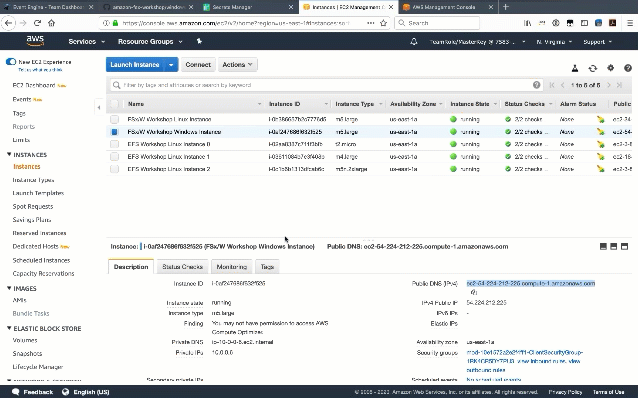Open the notifications bell icon
The image size is (638, 398).
[x=414, y=42]
